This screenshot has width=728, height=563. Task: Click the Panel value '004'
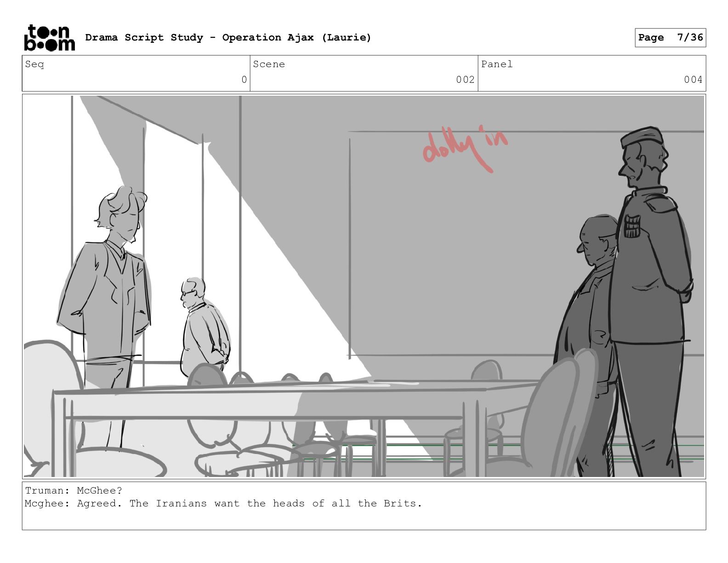[693, 80]
